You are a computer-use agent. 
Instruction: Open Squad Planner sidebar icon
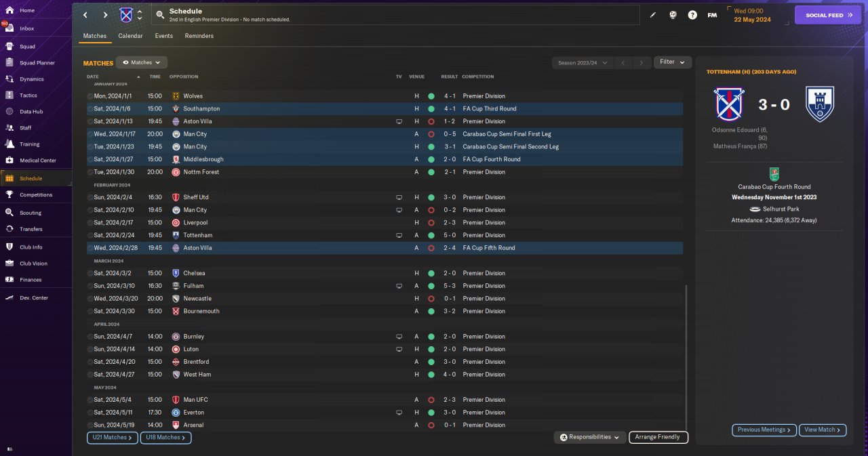pyautogui.click(x=9, y=63)
